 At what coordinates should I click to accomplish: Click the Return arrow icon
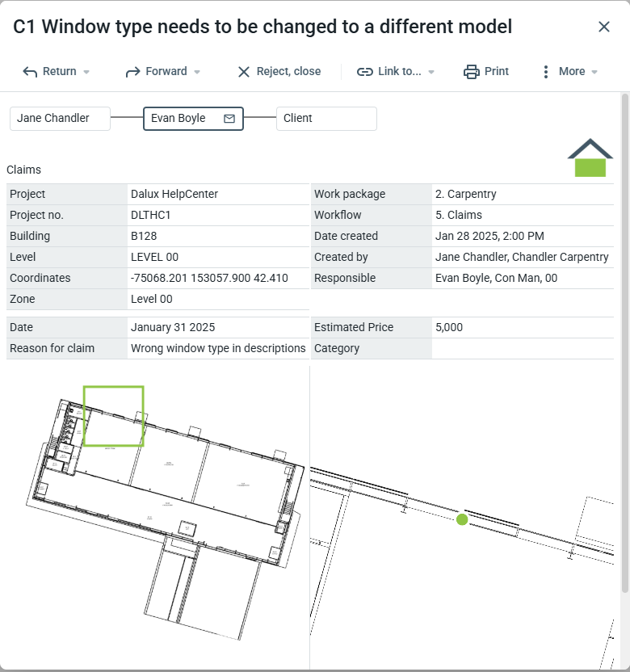click(x=30, y=72)
